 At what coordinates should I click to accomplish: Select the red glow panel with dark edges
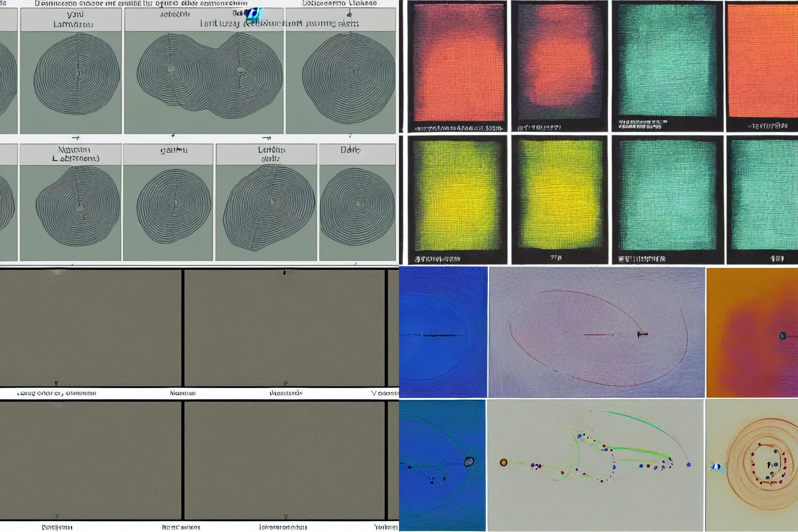(560, 66)
